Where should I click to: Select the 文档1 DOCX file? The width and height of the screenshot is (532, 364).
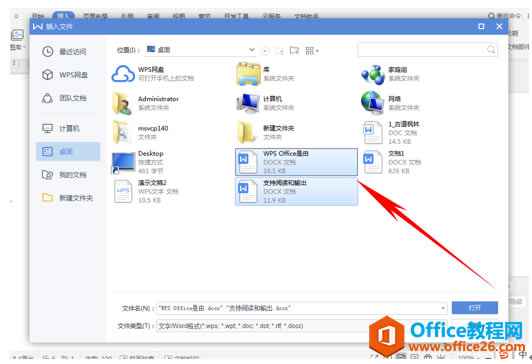tap(392, 162)
